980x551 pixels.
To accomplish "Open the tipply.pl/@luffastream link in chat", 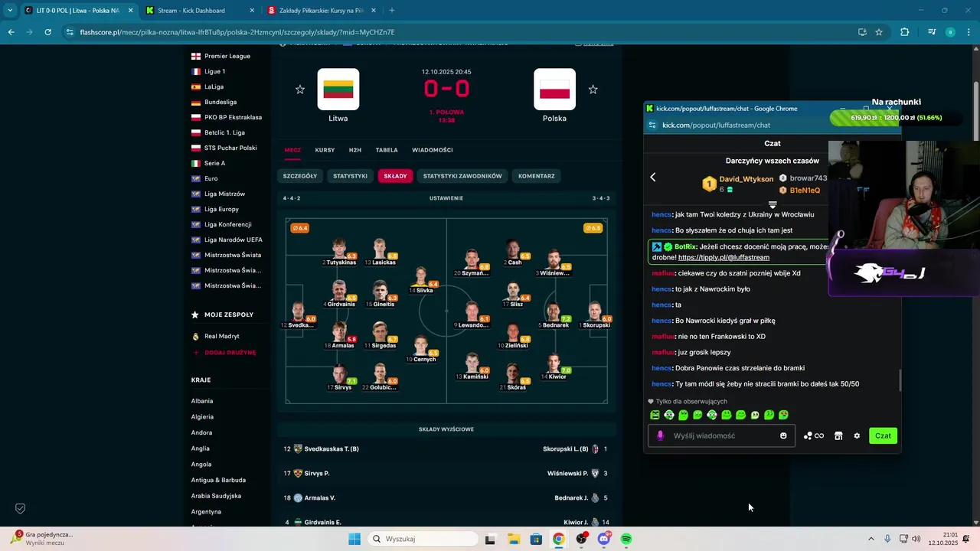I will point(724,257).
